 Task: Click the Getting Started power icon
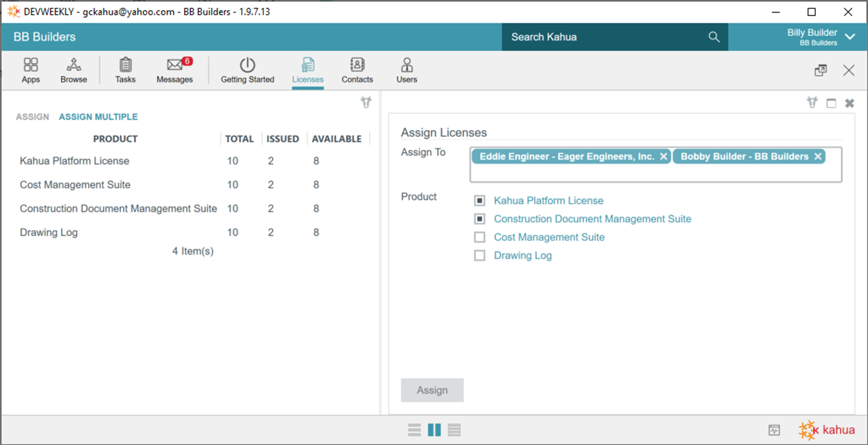pos(247,70)
